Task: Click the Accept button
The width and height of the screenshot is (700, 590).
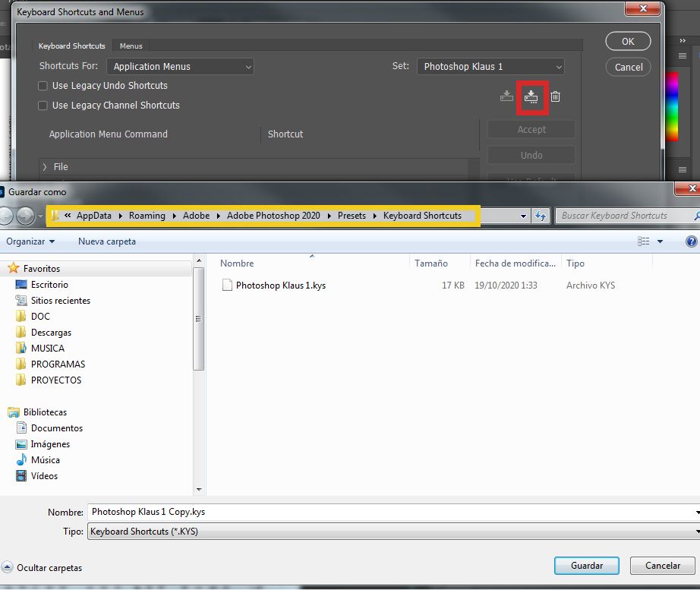Action: 531,130
